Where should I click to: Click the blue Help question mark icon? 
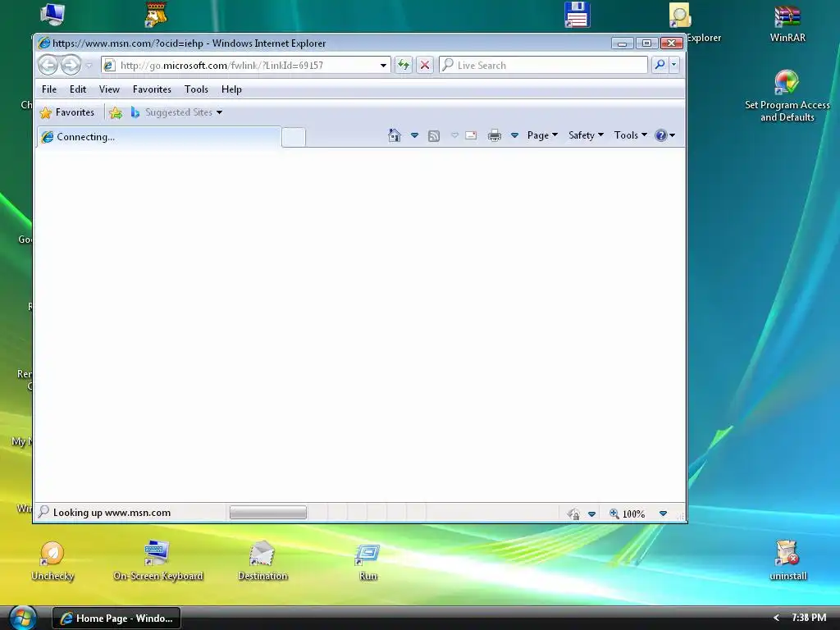click(661, 135)
